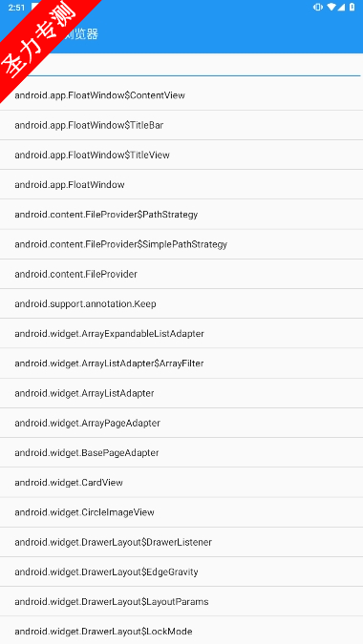Open android.widget.DrawerLayout$LockMode row
Image resolution: width=363 pixels, height=644 pixels.
pos(181,631)
